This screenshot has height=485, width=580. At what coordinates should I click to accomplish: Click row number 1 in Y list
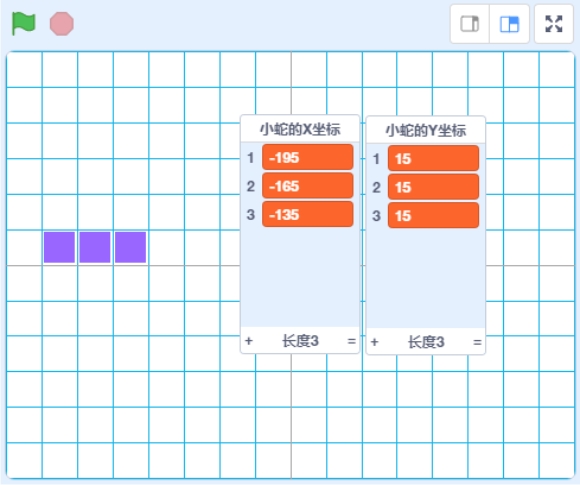point(377,159)
